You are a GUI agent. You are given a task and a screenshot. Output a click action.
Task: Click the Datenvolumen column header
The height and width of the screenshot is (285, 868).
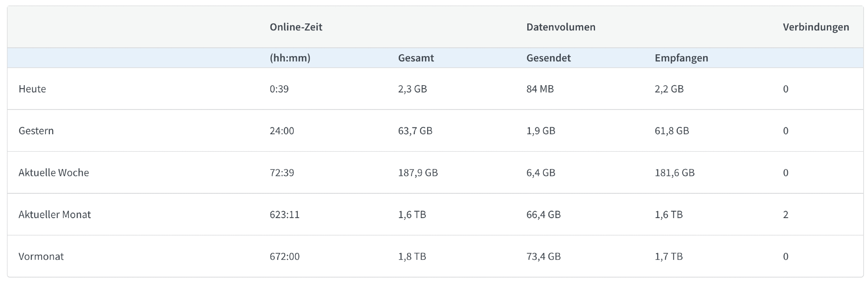(561, 27)
